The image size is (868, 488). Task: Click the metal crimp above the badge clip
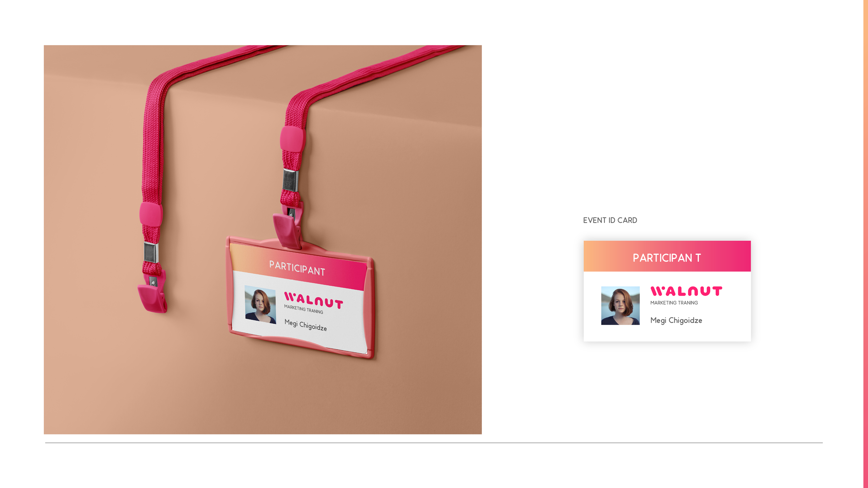291,180
